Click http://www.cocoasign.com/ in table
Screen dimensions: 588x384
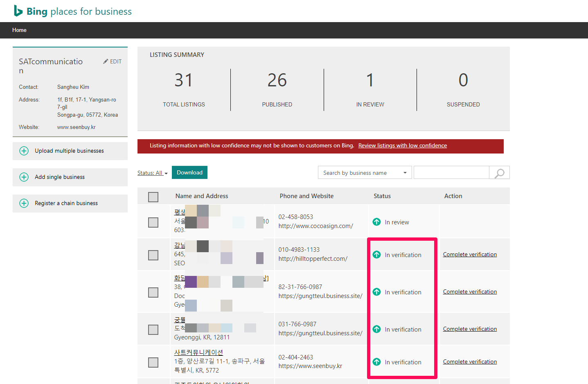coord(315,226)
